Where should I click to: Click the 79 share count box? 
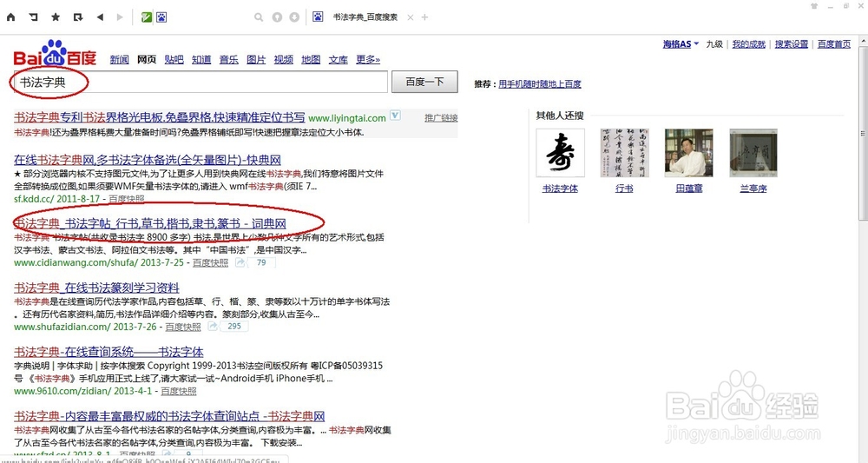click(x=261, y=262)
